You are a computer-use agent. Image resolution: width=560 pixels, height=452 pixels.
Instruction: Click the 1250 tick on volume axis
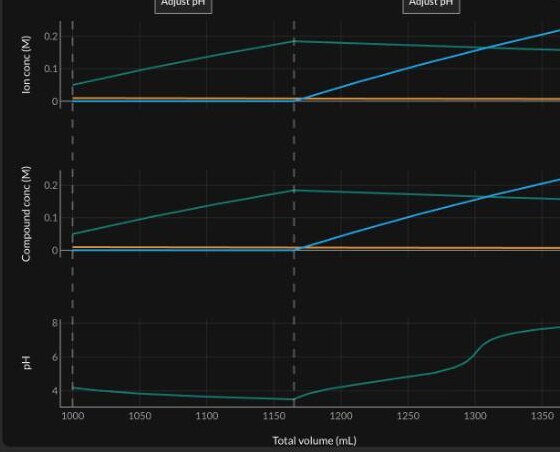click(408, 416)
